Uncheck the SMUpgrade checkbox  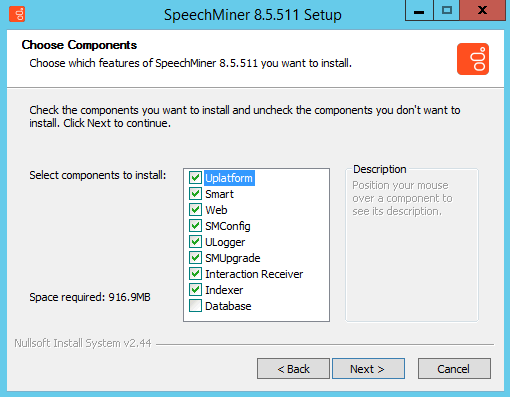tap(195, 258)
